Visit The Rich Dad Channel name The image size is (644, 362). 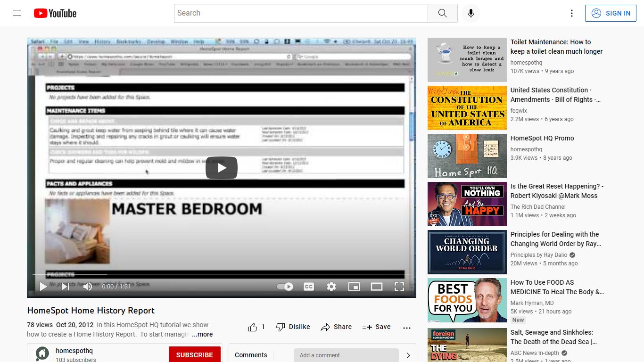pos(538,207)
